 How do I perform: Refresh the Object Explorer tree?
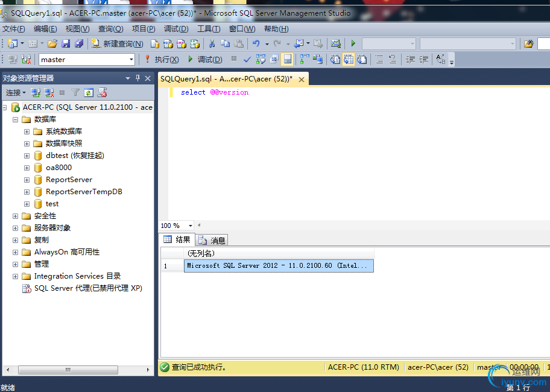pyautogui.click(x=89, y=92)
